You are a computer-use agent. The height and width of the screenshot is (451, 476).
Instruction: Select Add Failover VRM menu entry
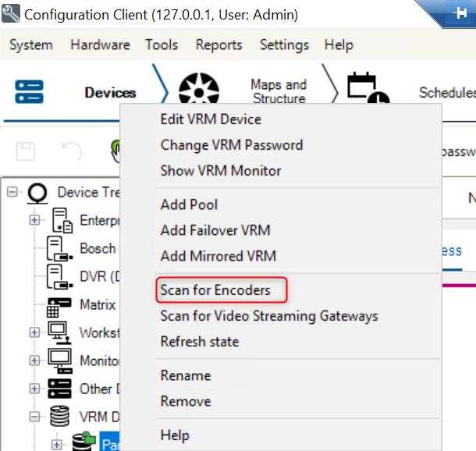click(x=215, y=230)
